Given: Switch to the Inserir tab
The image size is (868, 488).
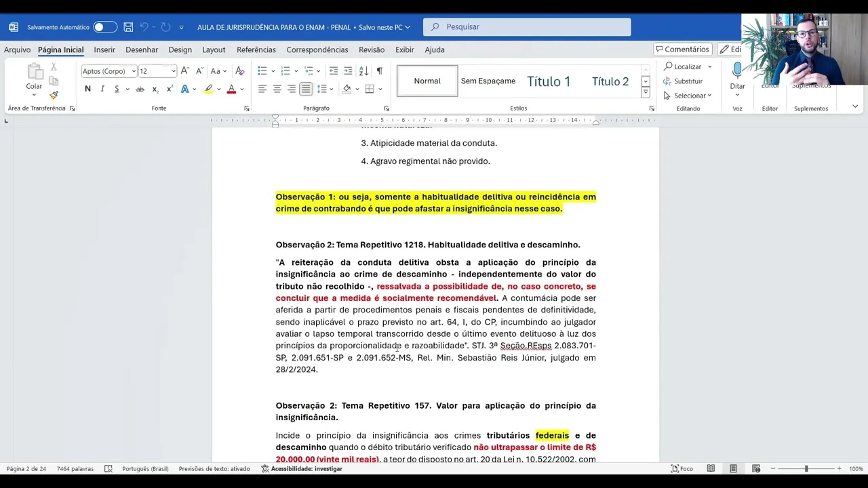Looking at the screenshot, I should (x=104, y=49).
